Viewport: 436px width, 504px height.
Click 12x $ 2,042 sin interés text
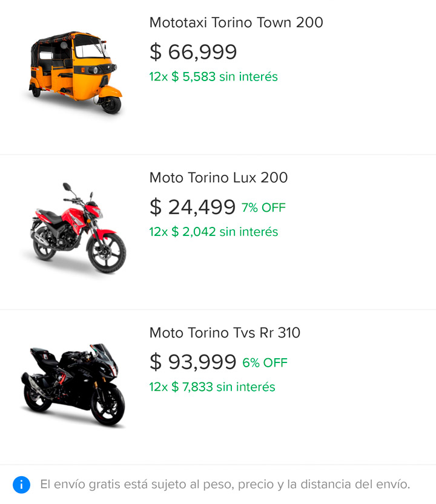[213, 232]
